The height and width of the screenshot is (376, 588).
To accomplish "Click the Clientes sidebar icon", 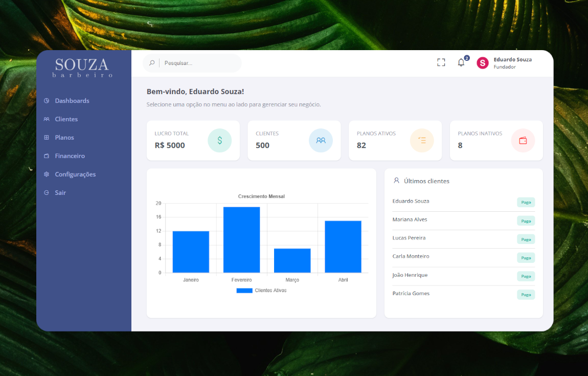I will (x=47, y=119).
